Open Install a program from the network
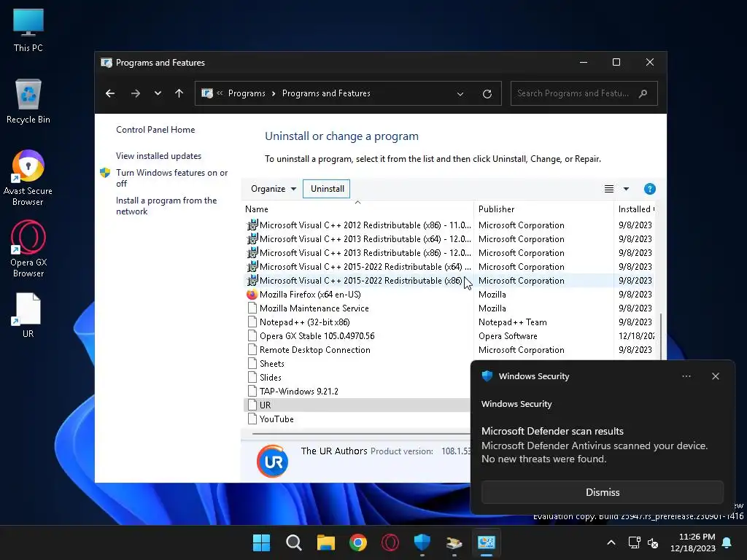This screenshot has width=747, height=560. [x=166, y=206]
